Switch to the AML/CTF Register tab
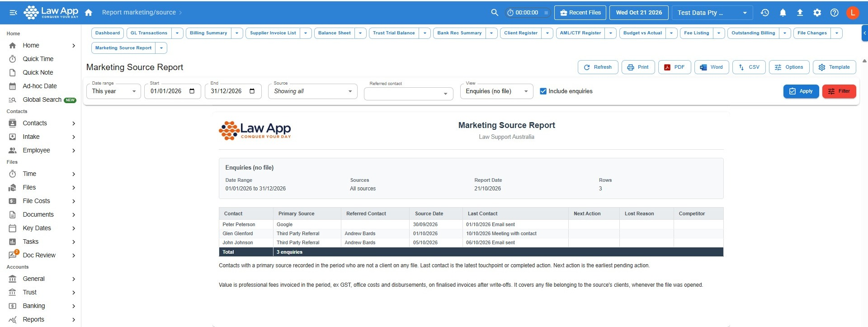868x327 pixels. pyautogui.click(x=580, y=33)
